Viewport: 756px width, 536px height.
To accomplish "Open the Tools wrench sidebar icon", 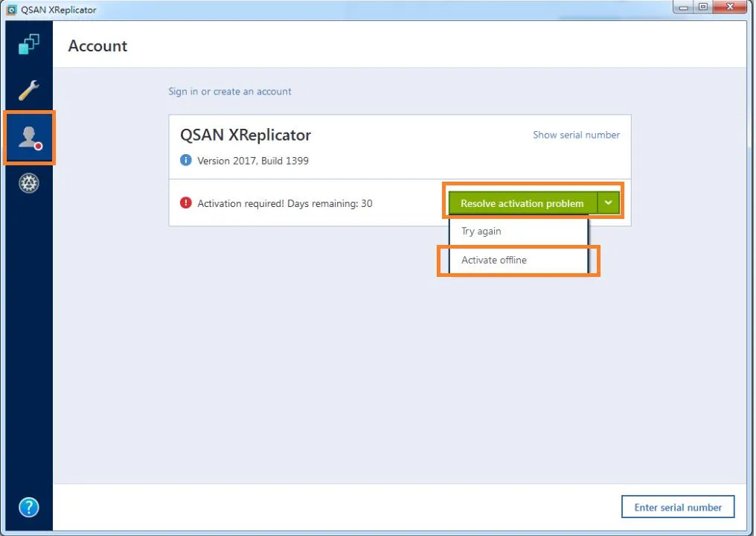I will pyautogui.click(x=28, y=90).
